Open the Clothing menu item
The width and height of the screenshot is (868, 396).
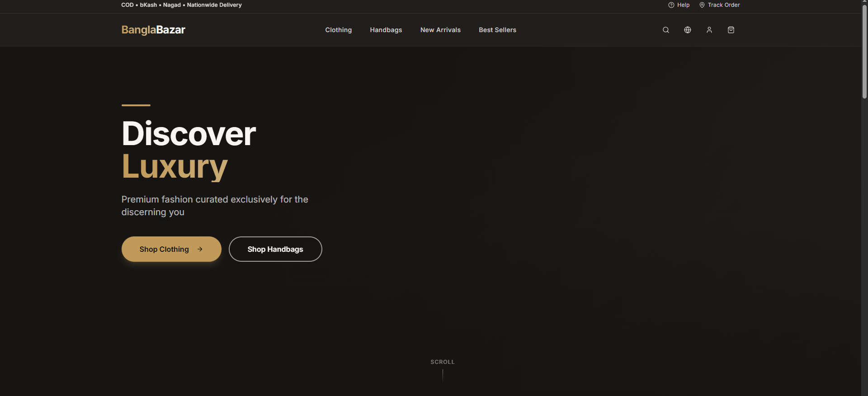(338, 30)
